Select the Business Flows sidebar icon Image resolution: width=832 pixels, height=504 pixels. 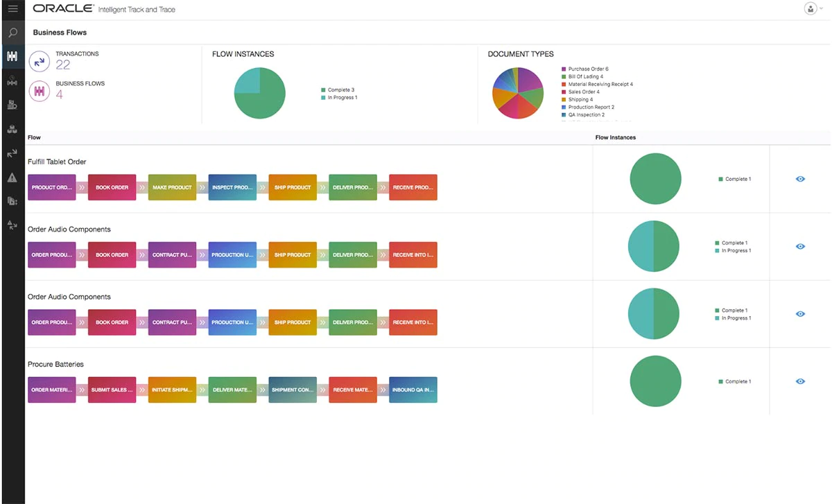pos(12,57)
